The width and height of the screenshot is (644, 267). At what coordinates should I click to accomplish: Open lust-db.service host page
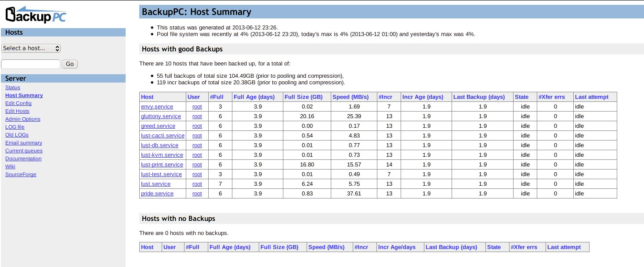(x=159, y=145)
